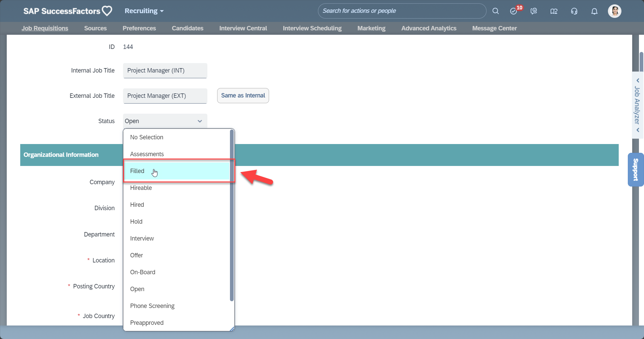
Task: Click the ID value 144
Action: click(128, 47)
